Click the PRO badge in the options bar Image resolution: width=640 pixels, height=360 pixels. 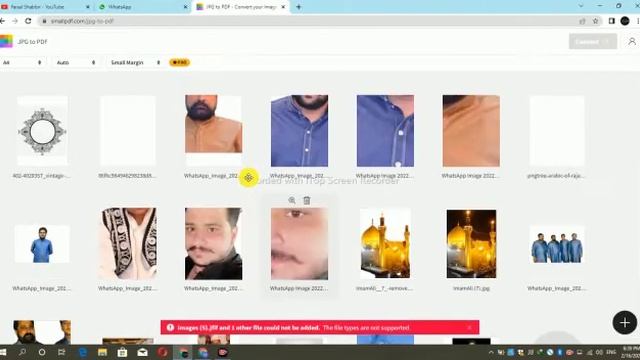point(180,62)
